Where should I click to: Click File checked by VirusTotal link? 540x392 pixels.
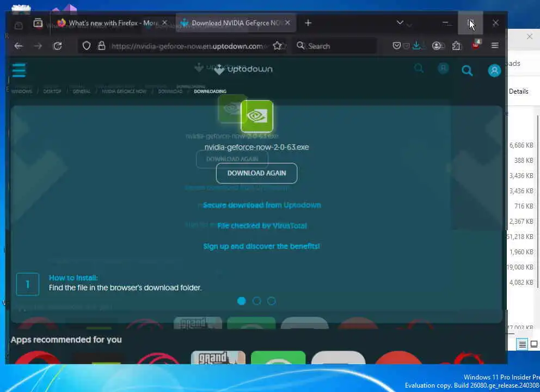262,226
